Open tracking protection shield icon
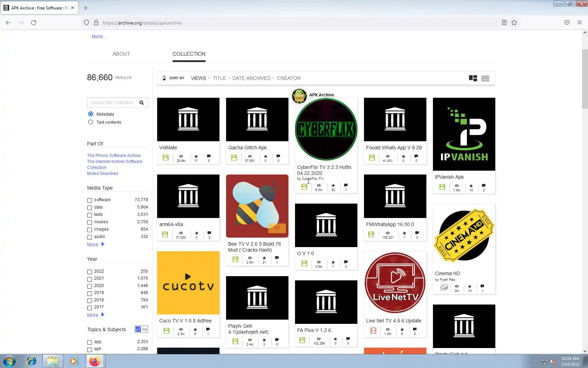This screenshot has height=368, width=588. point(86,23)
